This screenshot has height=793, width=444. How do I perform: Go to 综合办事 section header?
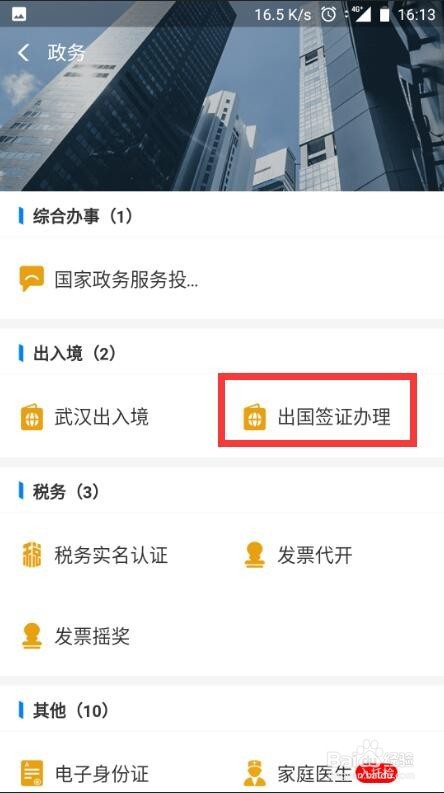point(83,216)
